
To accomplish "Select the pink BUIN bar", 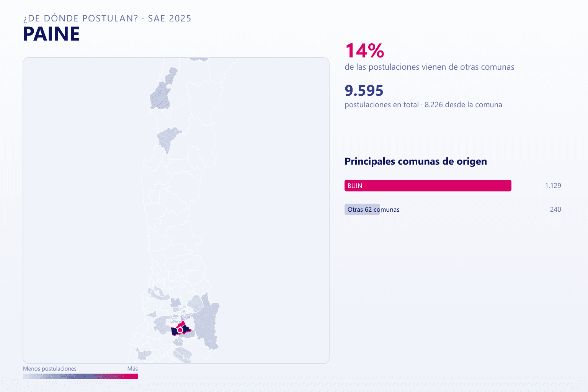I will click(428, 186).
